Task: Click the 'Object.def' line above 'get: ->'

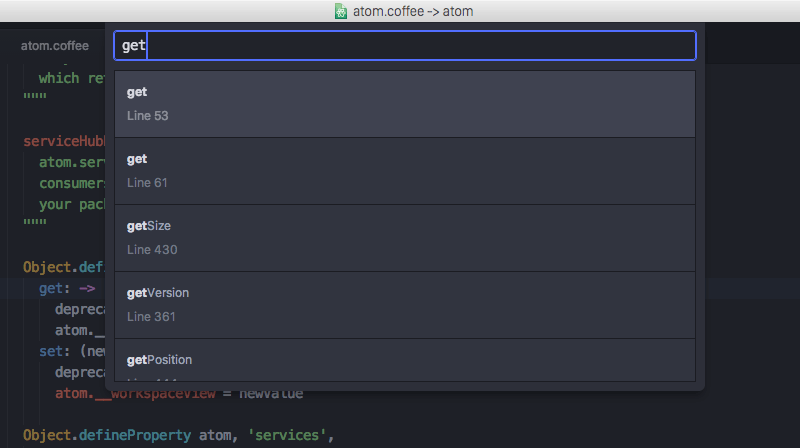Action: pyautogui.click(x=62, y=268)
